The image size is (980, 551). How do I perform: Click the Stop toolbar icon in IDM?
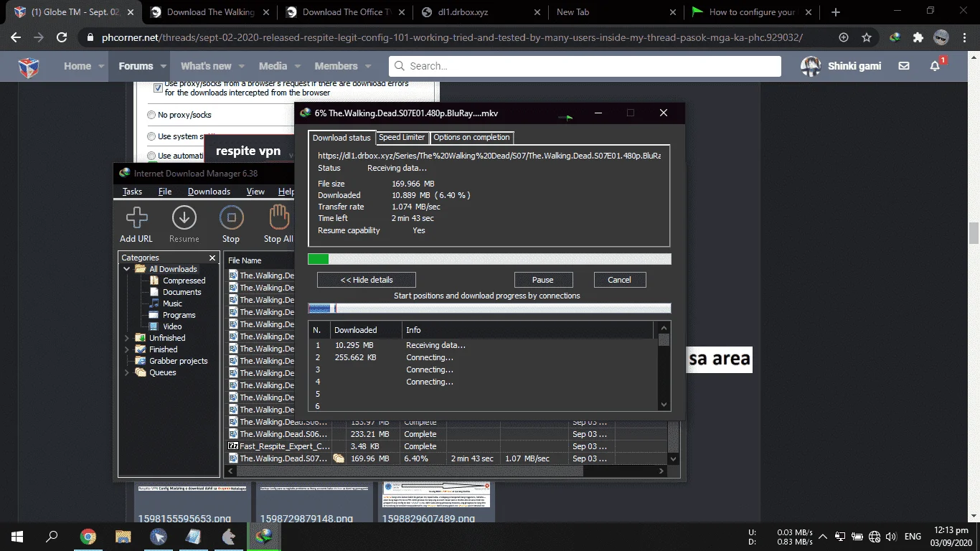point(231,217)
